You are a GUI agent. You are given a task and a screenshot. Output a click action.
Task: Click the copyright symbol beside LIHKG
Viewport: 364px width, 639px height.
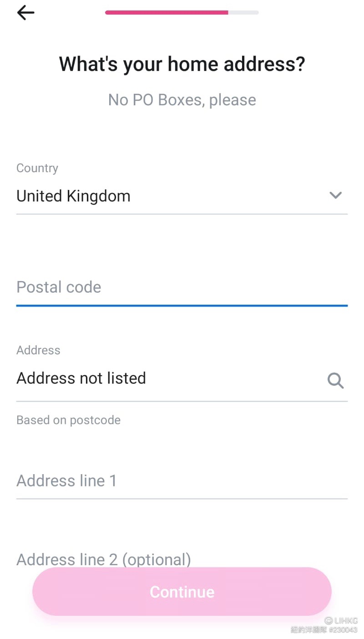point(328,621)
